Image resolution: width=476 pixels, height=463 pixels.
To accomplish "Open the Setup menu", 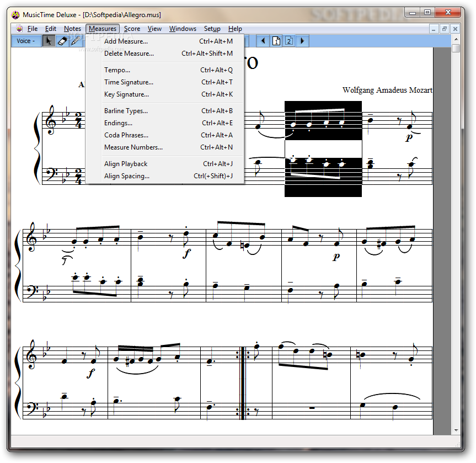I will pyautogui.click(x=212, y=29).
